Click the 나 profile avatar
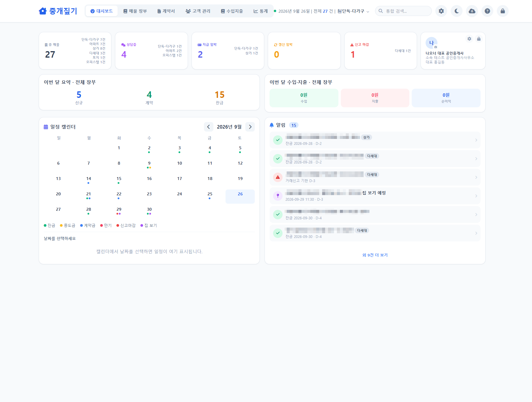Image resolution: width=532 pixels, height=402 pixels. pos(432,43)
